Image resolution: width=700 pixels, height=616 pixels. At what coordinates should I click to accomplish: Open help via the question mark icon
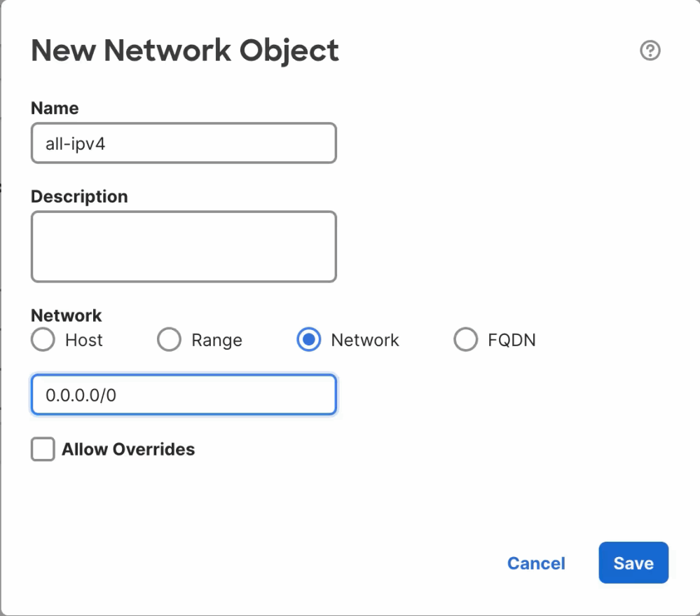650,50
